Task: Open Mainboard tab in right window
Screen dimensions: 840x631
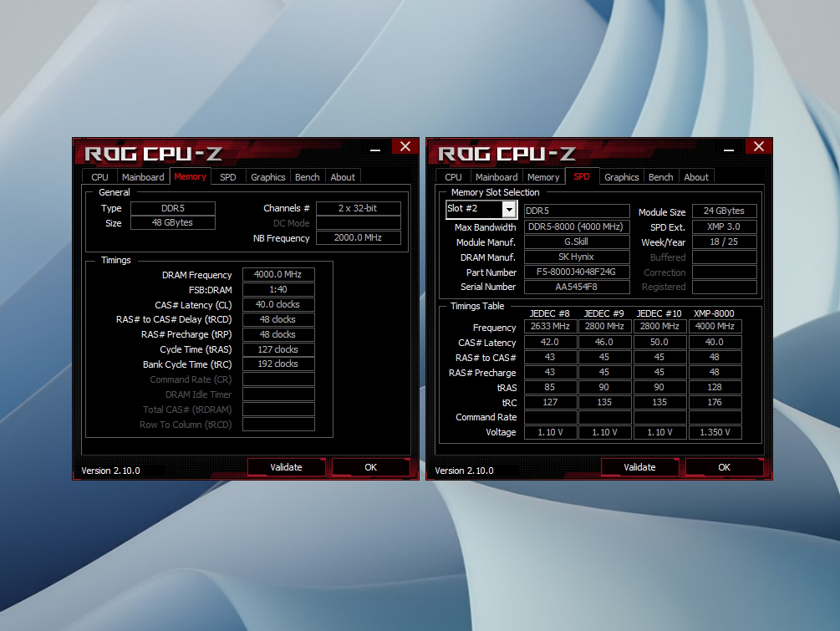Action: click(x=496, y=177)
